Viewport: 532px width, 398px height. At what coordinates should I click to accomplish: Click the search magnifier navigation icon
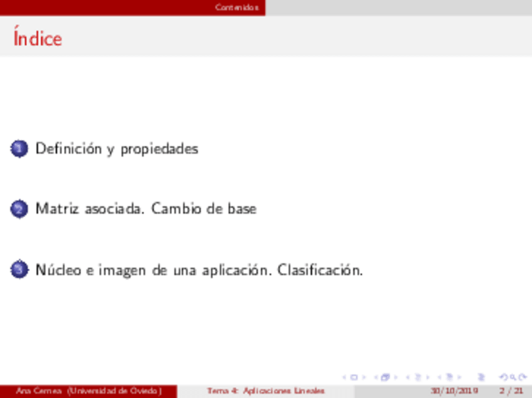(x=511, y=377)
